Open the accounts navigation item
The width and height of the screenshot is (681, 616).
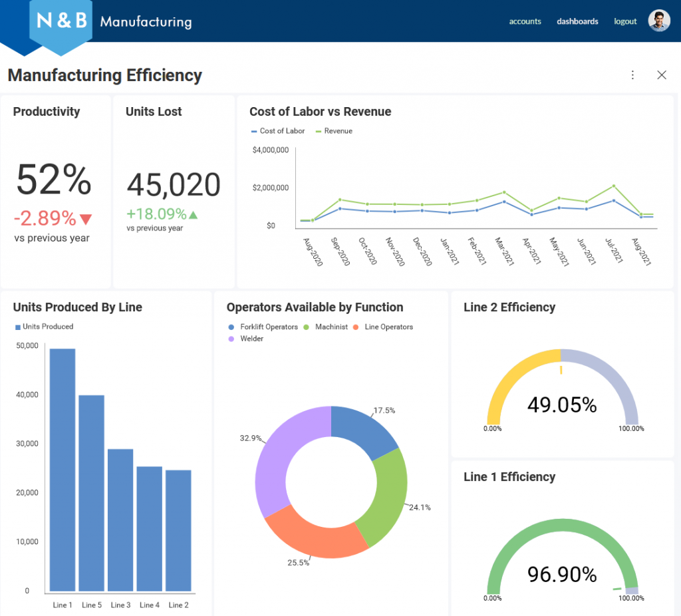525,21
